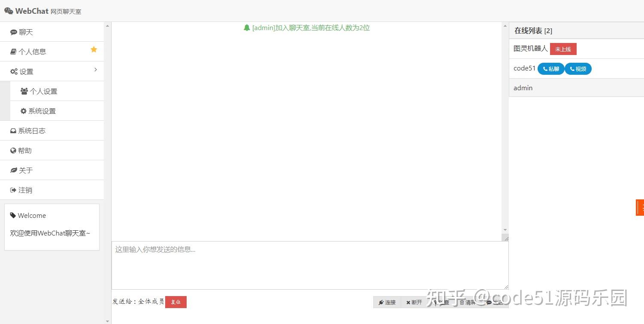Image resolution: width=644 pixels, height=324 pixels.
Task: Expand the 设置 settings chevron
Action: tap(95, 69)
